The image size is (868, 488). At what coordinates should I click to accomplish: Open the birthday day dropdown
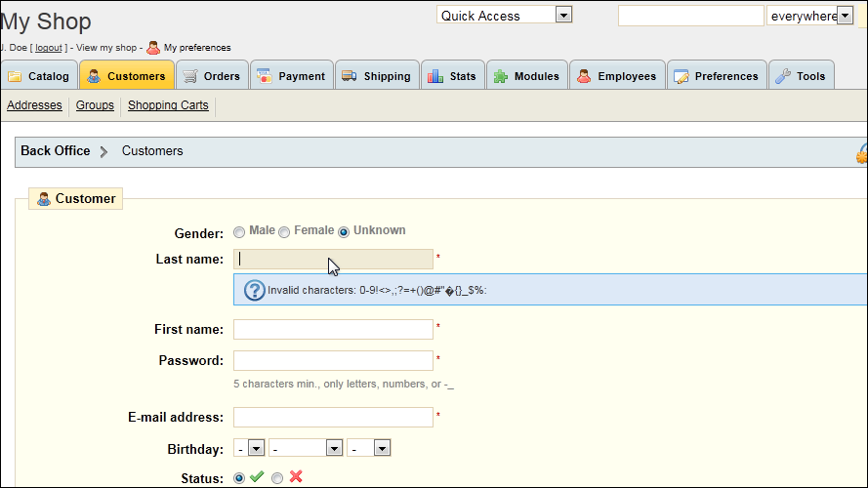tap(249, 448)
